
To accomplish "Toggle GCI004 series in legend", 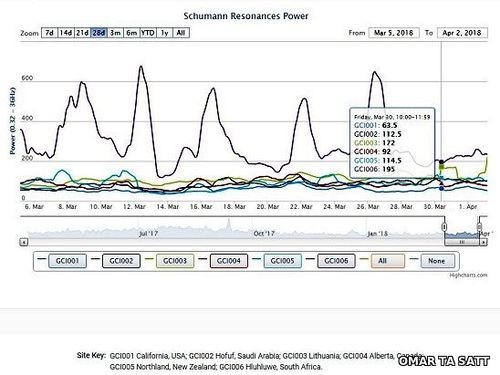I will pyautogui.click(x=229, y=261).
